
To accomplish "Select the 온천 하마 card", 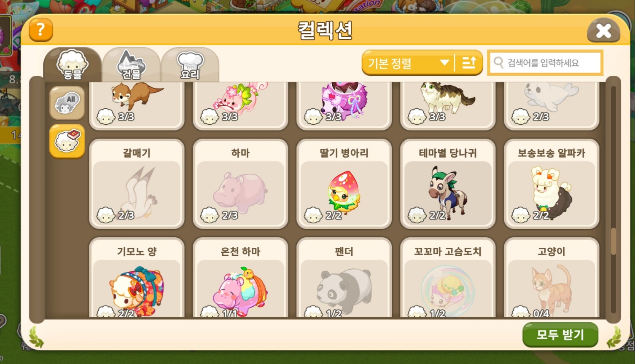I will 240,278.
